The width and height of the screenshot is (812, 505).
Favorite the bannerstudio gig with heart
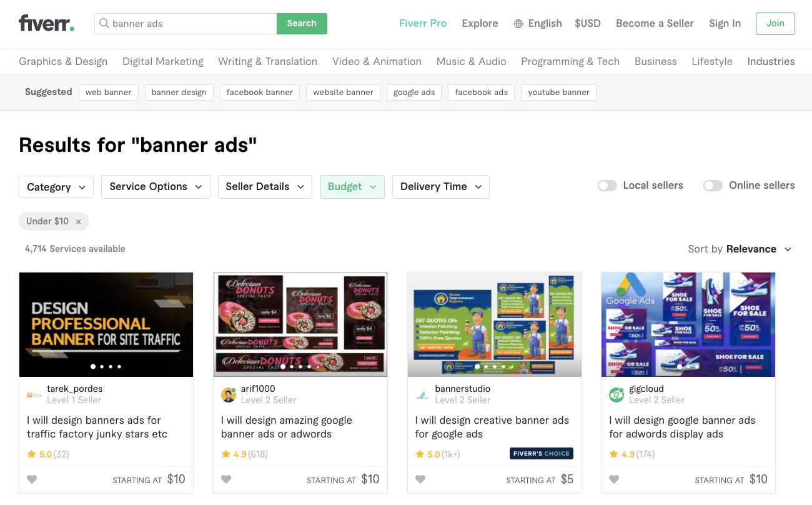(x=420, y=479)
